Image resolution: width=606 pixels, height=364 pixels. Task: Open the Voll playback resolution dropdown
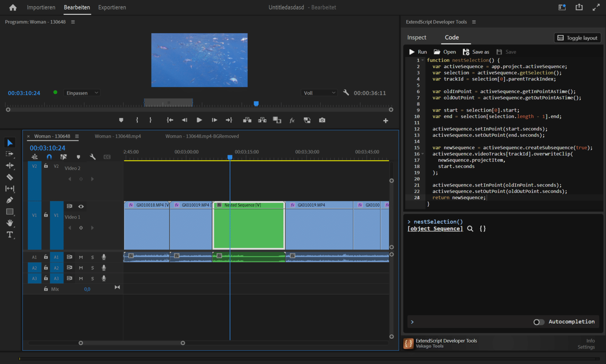pyautogui.click(x=319, y=93)
